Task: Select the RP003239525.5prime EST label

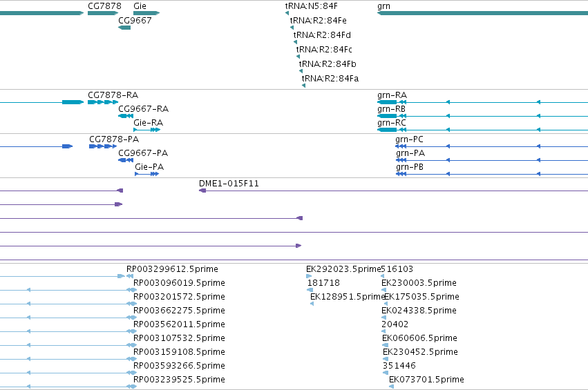Action: pos(179,380)
